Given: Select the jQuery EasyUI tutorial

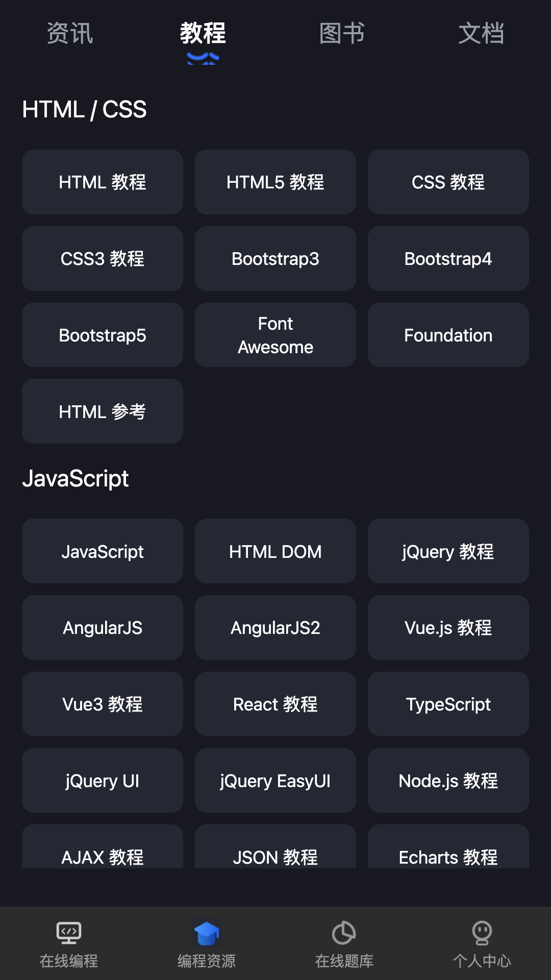Looking at the screenshot, I should point(275,781).
